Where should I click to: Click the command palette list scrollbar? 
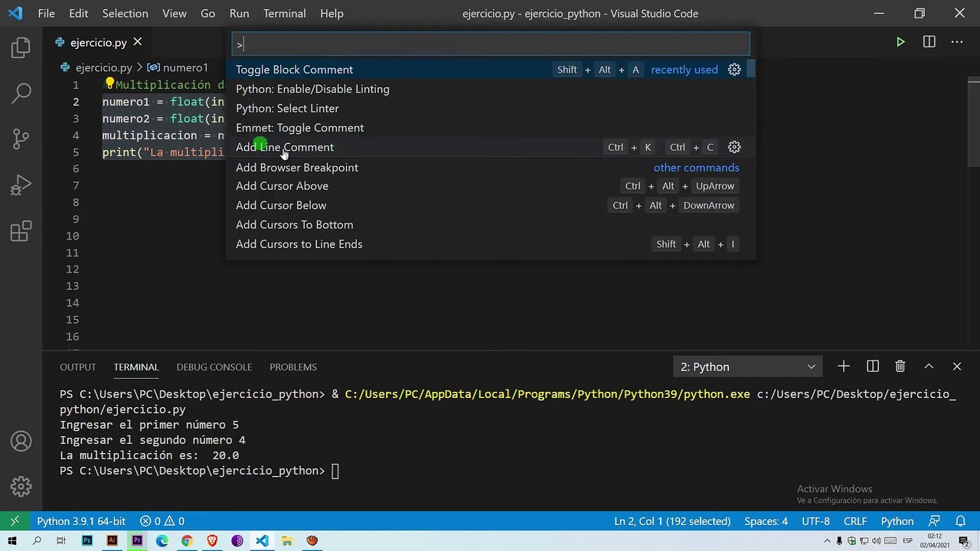[752, 69]
